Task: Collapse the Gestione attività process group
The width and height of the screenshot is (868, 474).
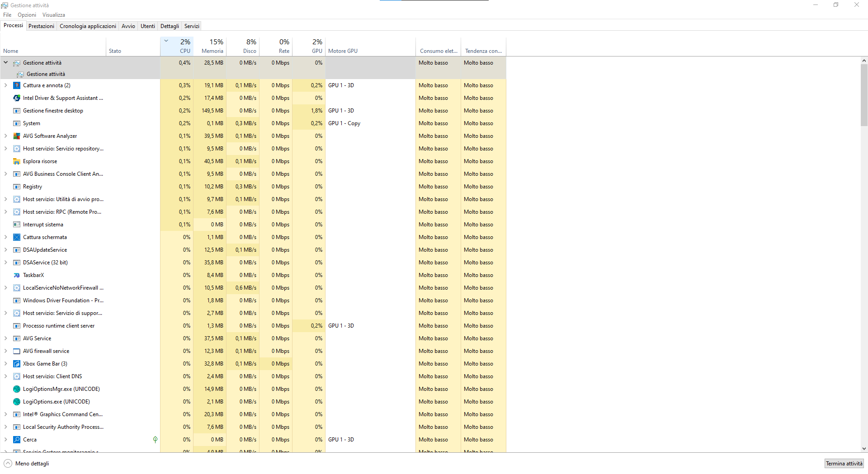Action: [6, 63]
